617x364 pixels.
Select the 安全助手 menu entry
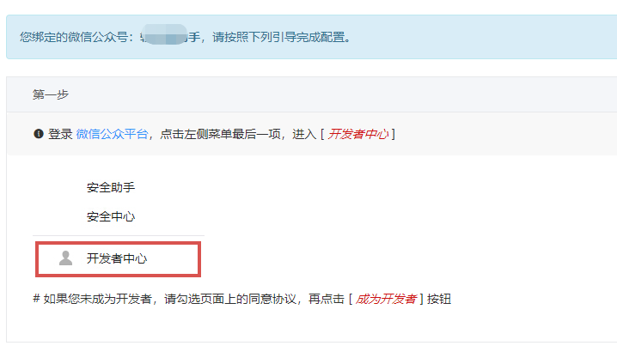pos(111,187)
